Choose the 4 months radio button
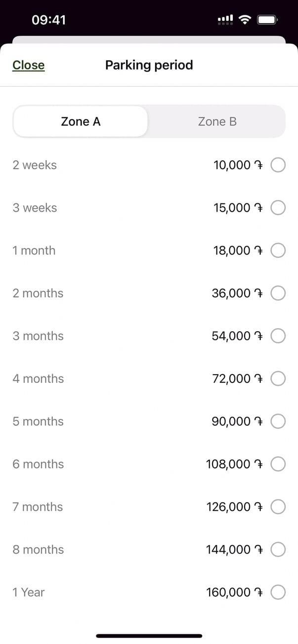 point(278,379)
